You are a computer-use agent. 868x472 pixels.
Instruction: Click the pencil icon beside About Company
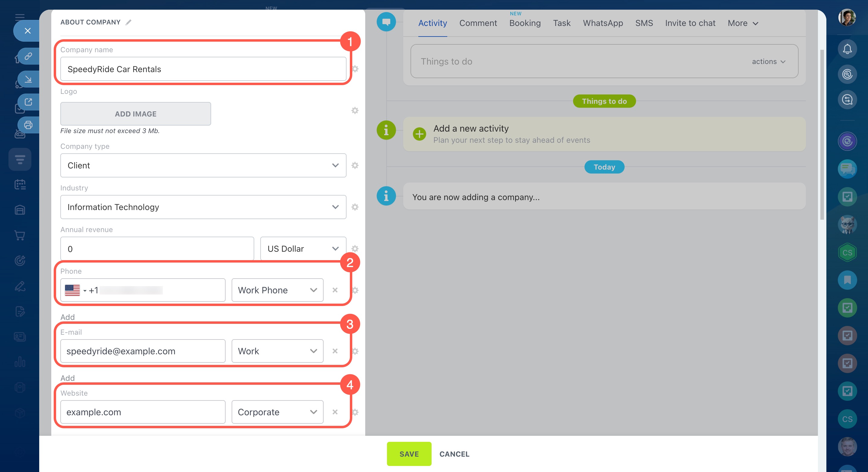click(128, 22)
